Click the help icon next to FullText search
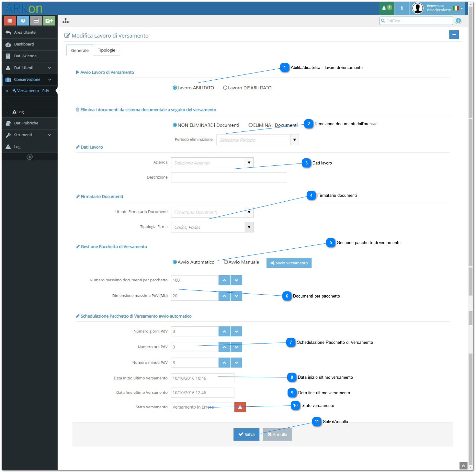This screenshot has height=473, width=476. (x=458, y=21)
